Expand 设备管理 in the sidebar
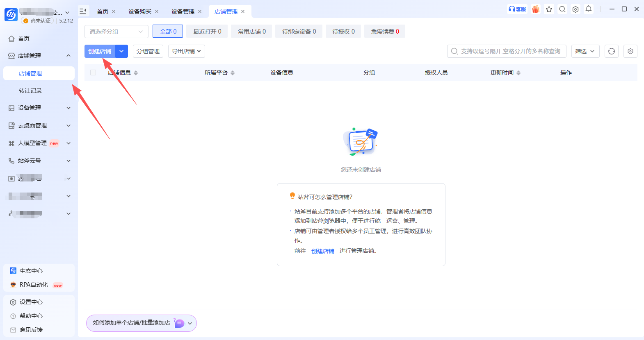This screenshot has height=340, width=644. click(x=39, y=108)
